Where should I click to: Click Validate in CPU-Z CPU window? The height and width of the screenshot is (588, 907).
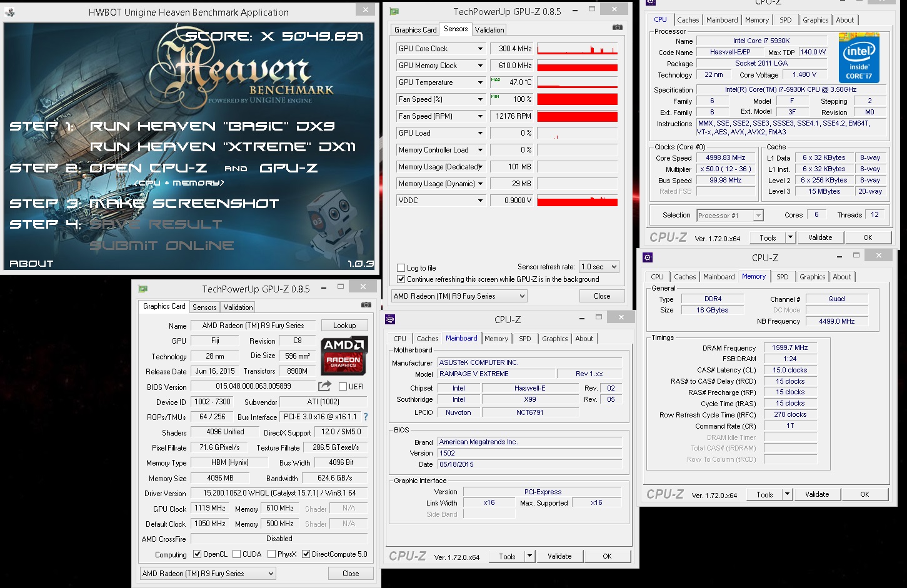coord(820,237)
